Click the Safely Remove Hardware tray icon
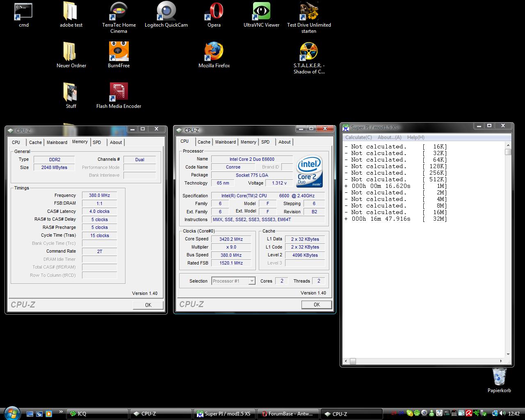 [x=484, y=413]
